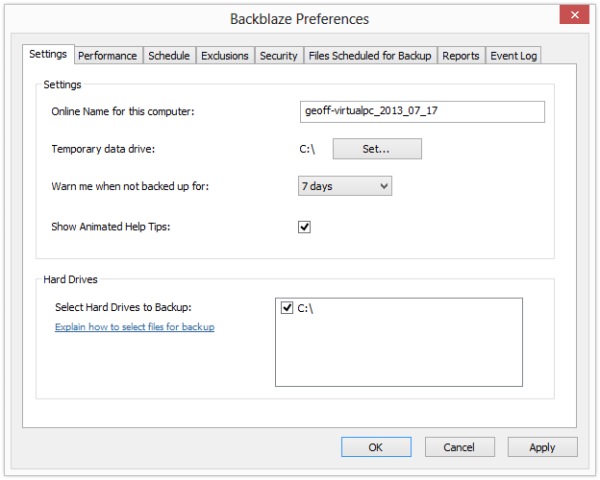
Task: Confirm with the OK button
Action: coord(376,447)
